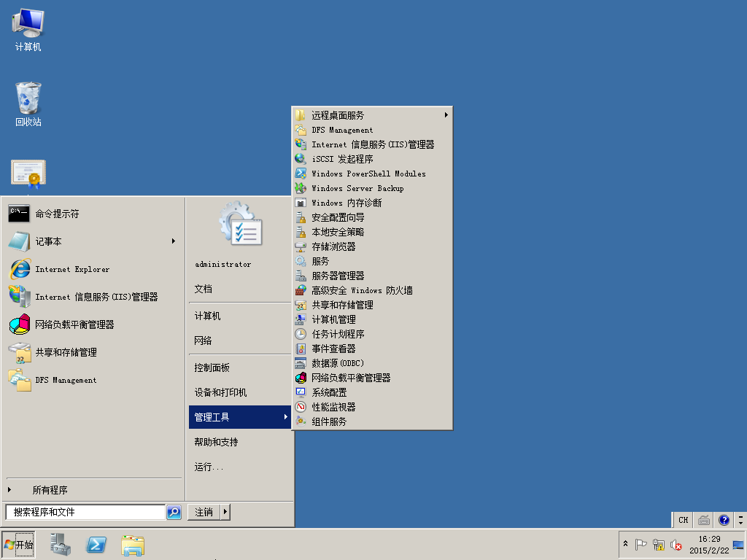Click the 注销 log off button
The width and height of the screenshot is (747, 560).
(204, 512)
